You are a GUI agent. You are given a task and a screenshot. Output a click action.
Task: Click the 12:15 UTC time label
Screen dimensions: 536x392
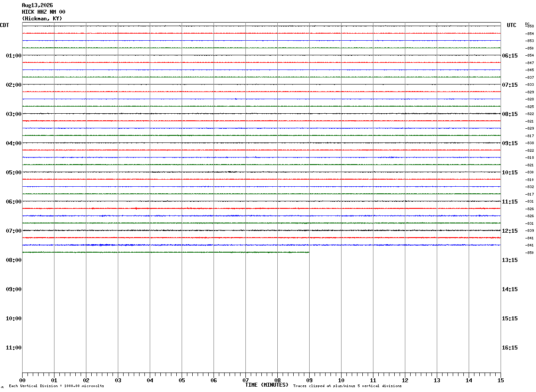[509, 231]
